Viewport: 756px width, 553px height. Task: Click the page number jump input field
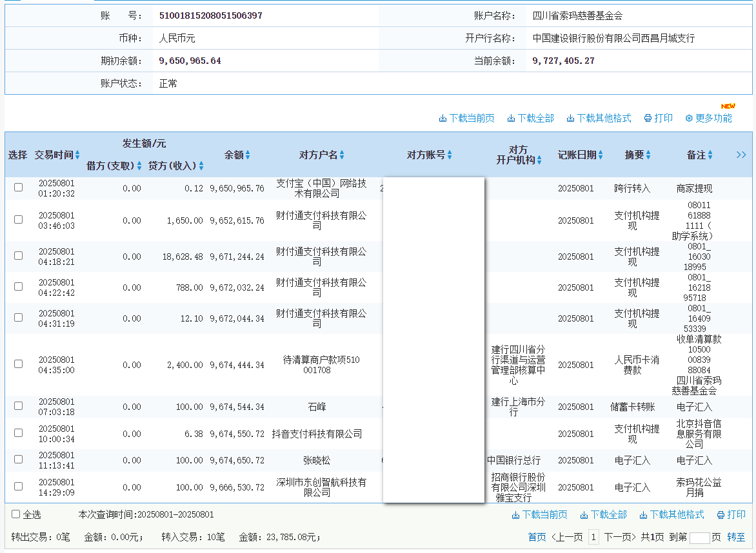pyautogui.click(x=700, y=538)
